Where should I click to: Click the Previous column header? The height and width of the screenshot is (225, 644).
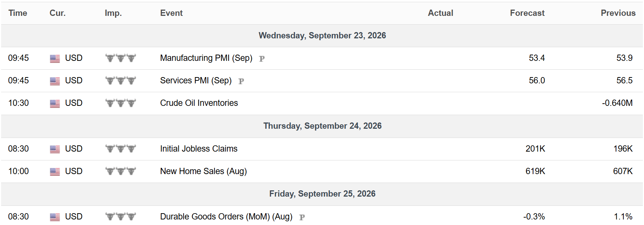618,13
